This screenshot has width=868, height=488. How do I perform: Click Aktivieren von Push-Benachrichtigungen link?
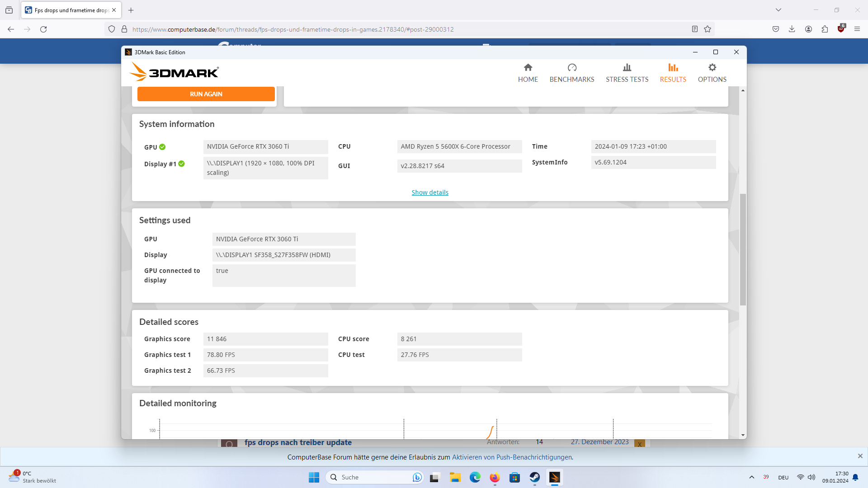coord(512,457)
